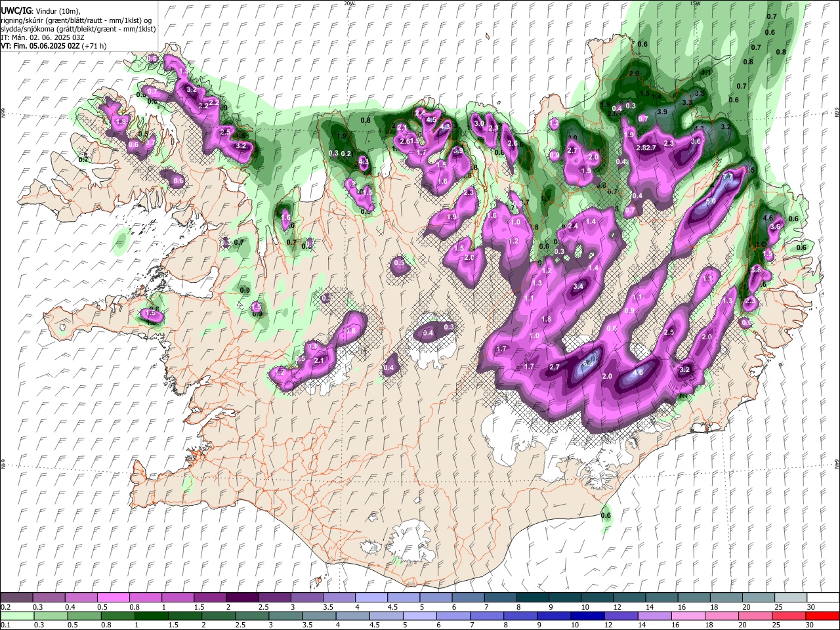The image size is (840, 630).
Task: Click the '2.1' value in the western purple patch
Action: [320, 361]
